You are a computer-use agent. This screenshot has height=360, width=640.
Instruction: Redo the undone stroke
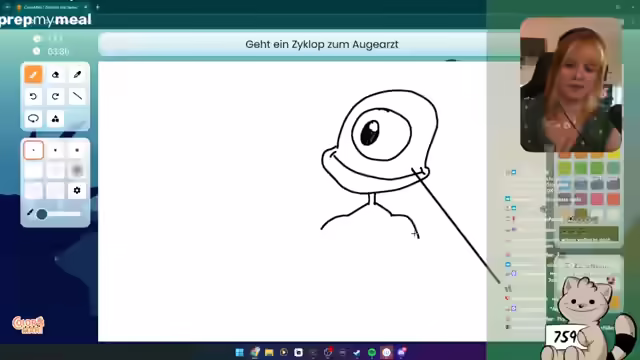coord(56,96)
